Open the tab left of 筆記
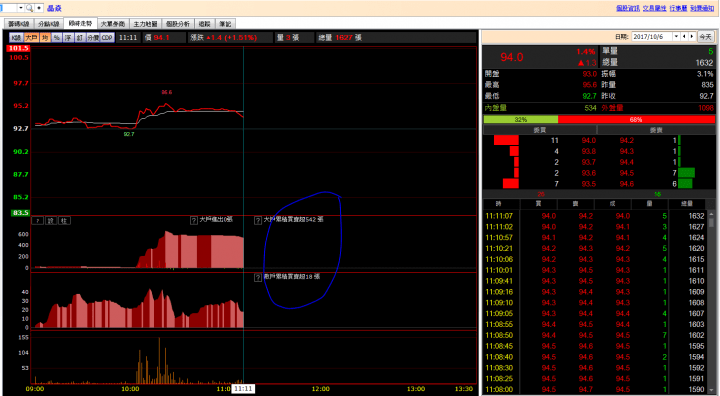The height and width of the screenshot is (396, 720). pos(205,24)
